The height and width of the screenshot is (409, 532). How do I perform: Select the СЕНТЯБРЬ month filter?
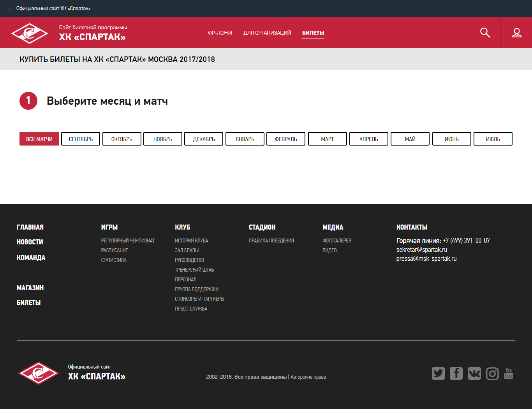pos(81,139)
